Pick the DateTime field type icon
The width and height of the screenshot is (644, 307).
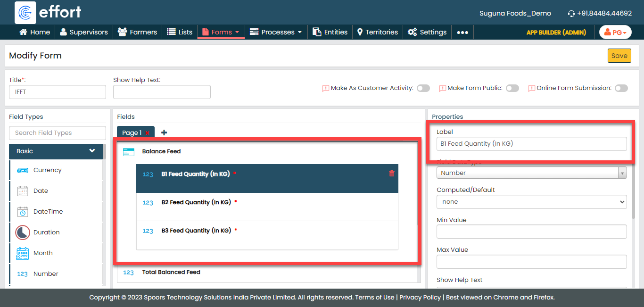point(22,212)
